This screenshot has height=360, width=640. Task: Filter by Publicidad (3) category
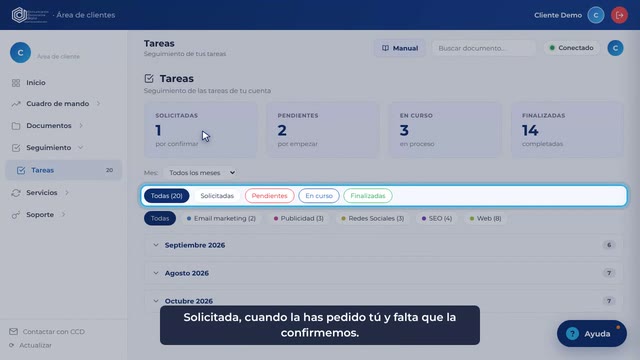(299, 218)
